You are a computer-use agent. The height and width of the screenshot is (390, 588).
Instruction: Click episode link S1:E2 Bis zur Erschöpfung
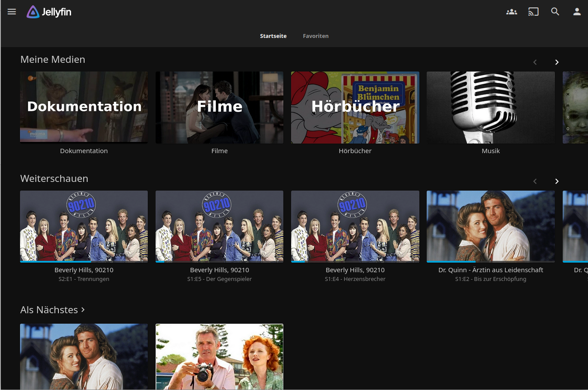(490, 279)
